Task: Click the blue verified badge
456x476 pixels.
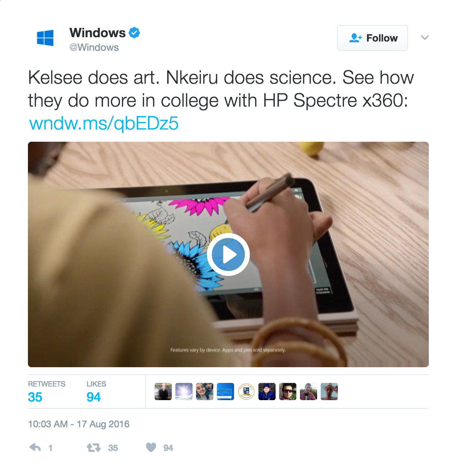Action: (134, 33)
